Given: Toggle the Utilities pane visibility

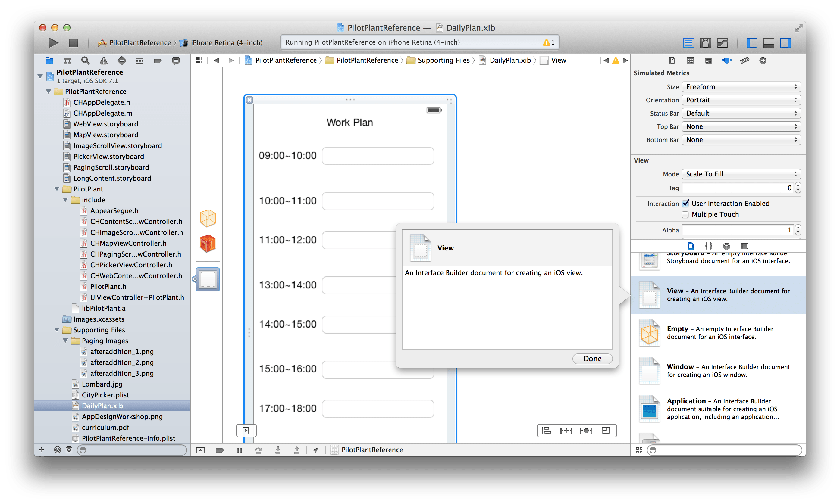Looking at the screenshot, I should point(786,43).
